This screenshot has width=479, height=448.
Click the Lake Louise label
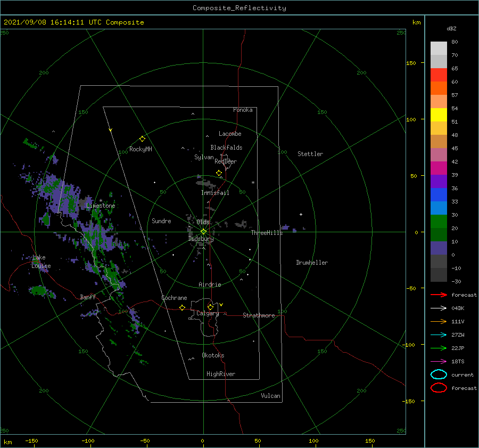coord(41,262)
